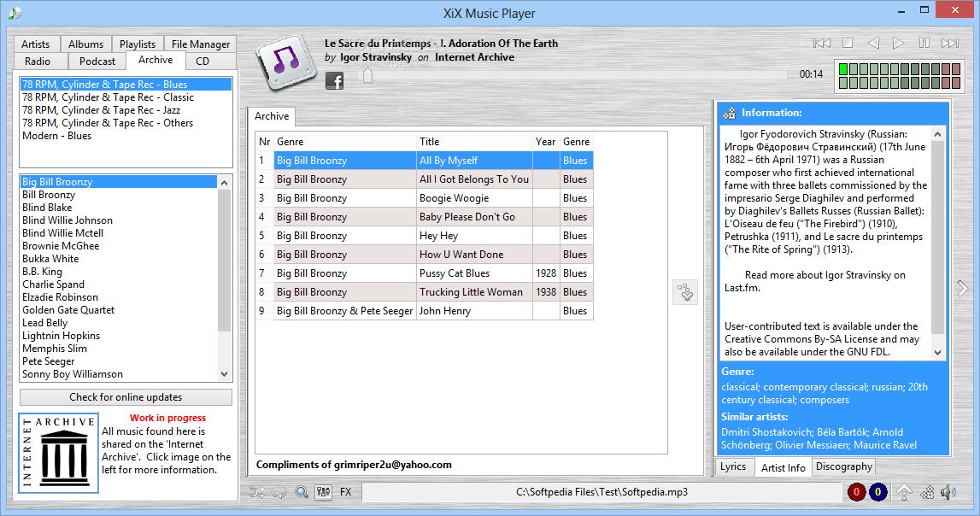Image resolution: width=980 pixels, height=516 pixels.
Task: Select Blind Willie Johnson in the artist list
Action: 119,220
